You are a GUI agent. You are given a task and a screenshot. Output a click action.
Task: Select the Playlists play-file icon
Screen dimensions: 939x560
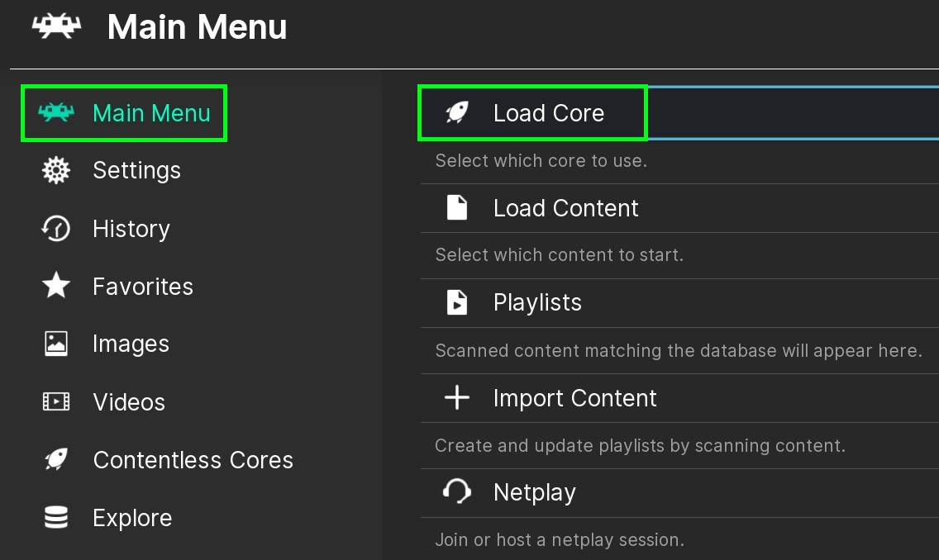pos(457,302)
